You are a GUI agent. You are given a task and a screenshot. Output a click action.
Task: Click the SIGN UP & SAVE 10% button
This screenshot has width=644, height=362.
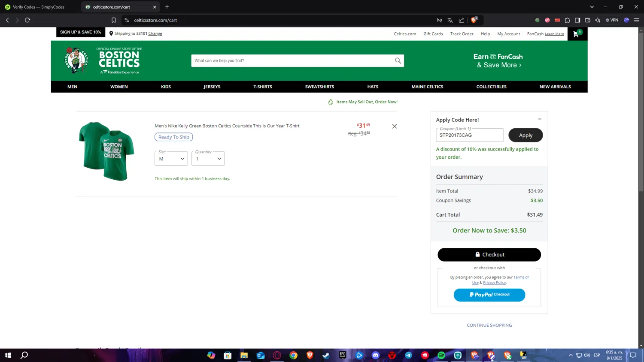point(81,32)
